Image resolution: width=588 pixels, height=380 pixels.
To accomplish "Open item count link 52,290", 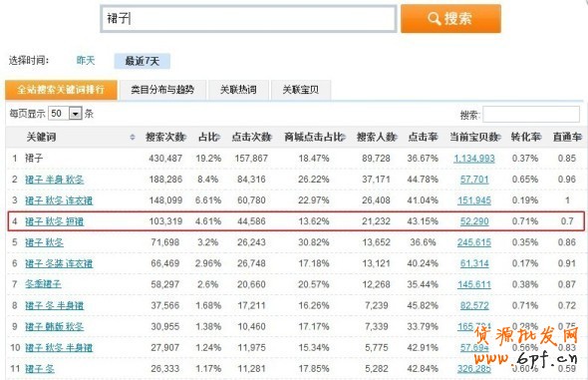I will point(474,221).
